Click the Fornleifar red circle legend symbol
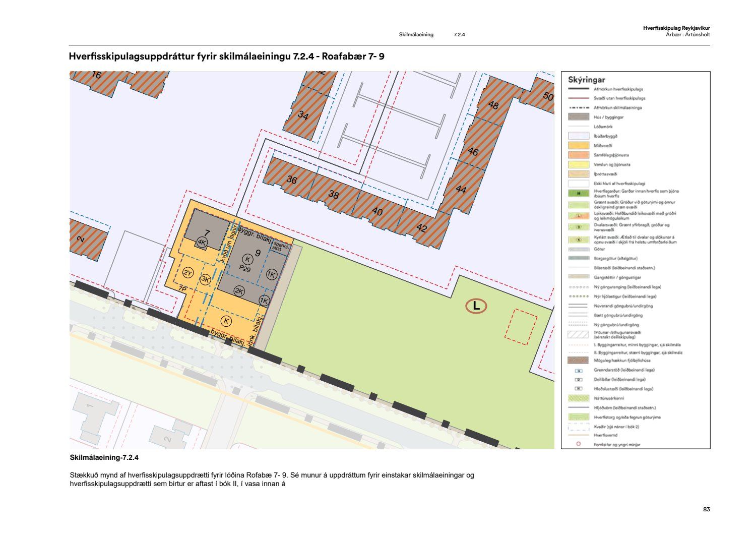 coord(578,444)
